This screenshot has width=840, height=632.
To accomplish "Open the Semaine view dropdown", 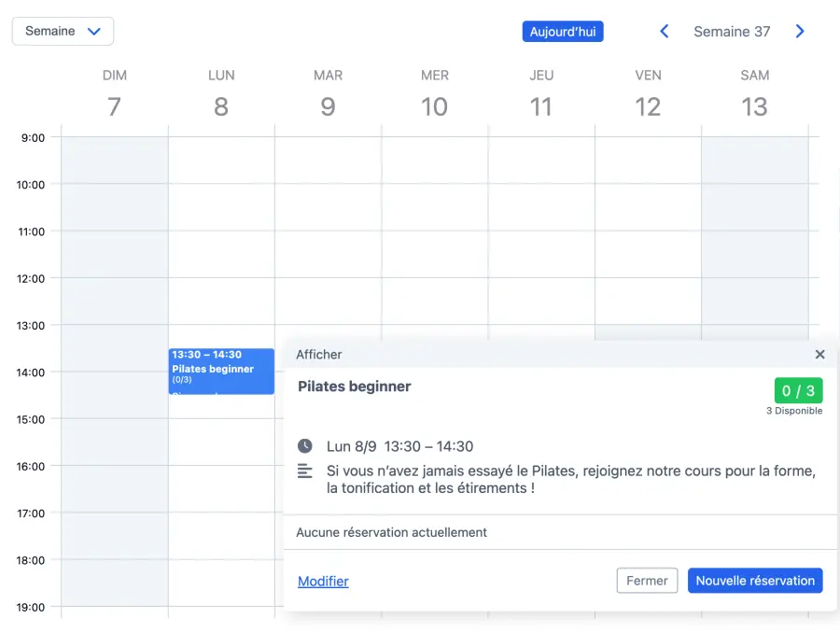I will click(63, 32).
